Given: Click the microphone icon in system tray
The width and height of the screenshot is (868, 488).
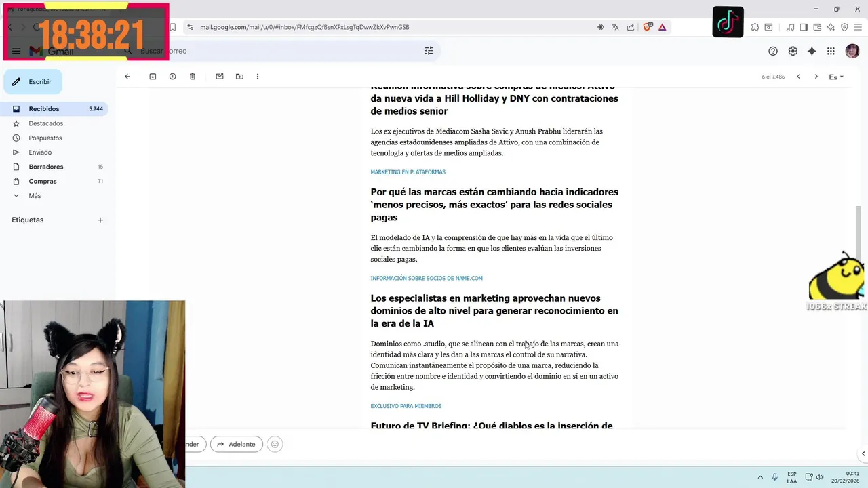Looking at the screenshot, I should (x=774, y=477).
